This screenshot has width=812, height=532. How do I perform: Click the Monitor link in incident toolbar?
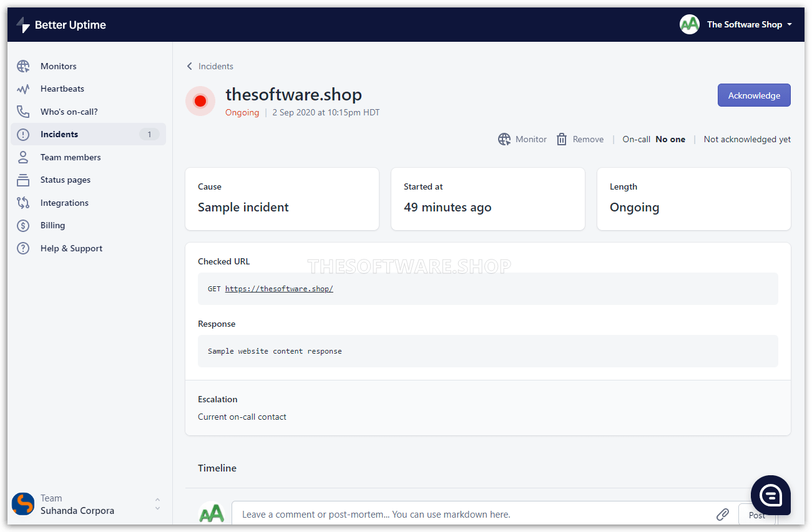pyautogui.click(x=531, y=139)
